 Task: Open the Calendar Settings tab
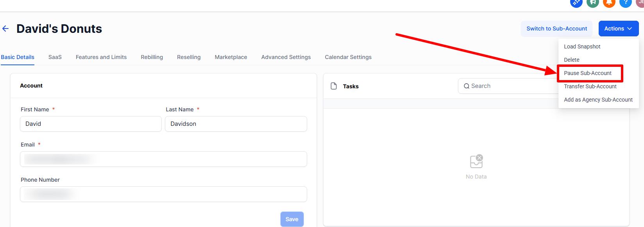click(348, 57)
